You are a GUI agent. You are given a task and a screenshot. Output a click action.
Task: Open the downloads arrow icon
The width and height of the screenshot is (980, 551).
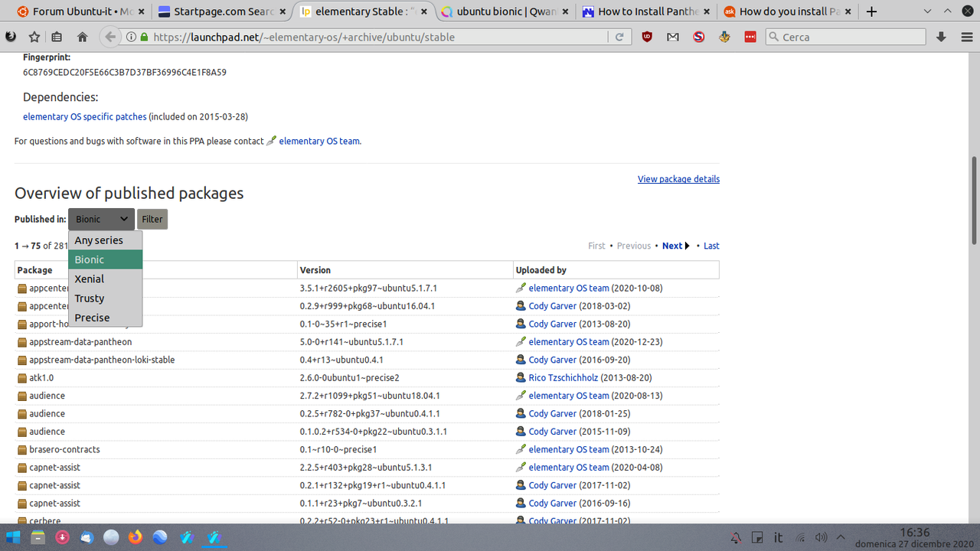point(942,37)
